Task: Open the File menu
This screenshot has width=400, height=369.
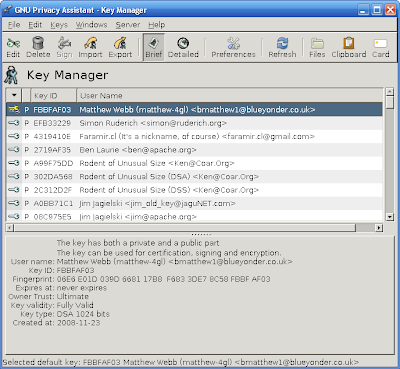Action: (x=14, y=25)
